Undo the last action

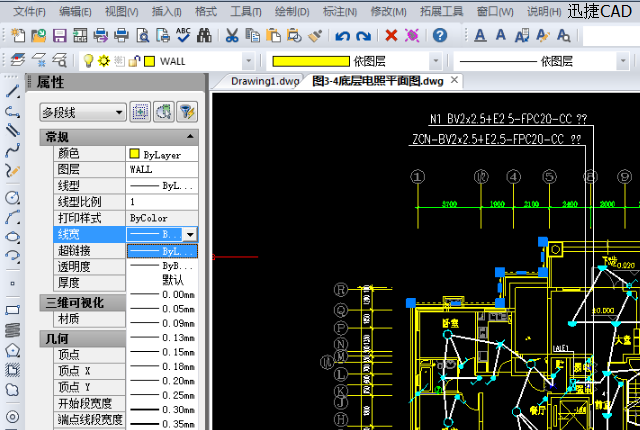coord(342,36)
